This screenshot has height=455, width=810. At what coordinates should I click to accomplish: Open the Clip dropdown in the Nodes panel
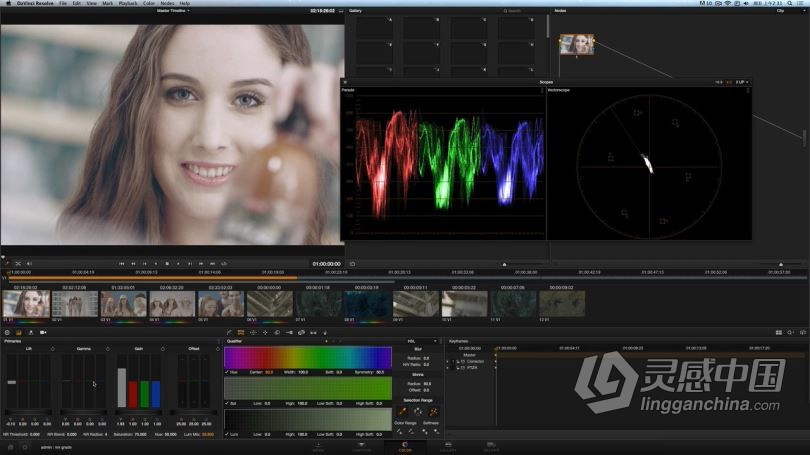[x=781, y=10]
